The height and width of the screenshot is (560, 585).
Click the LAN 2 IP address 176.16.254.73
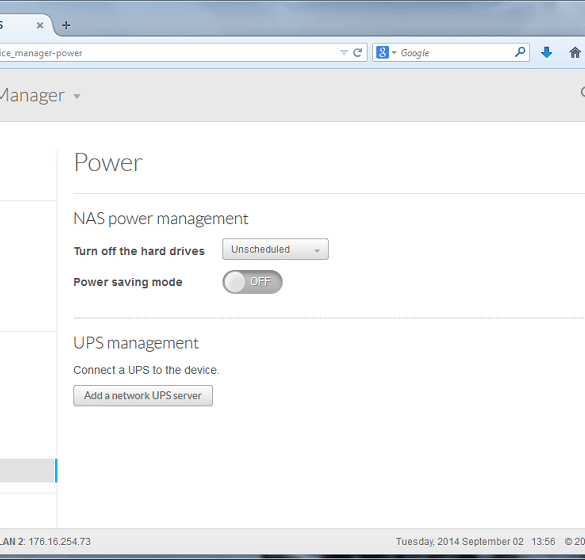click(60, 542)
